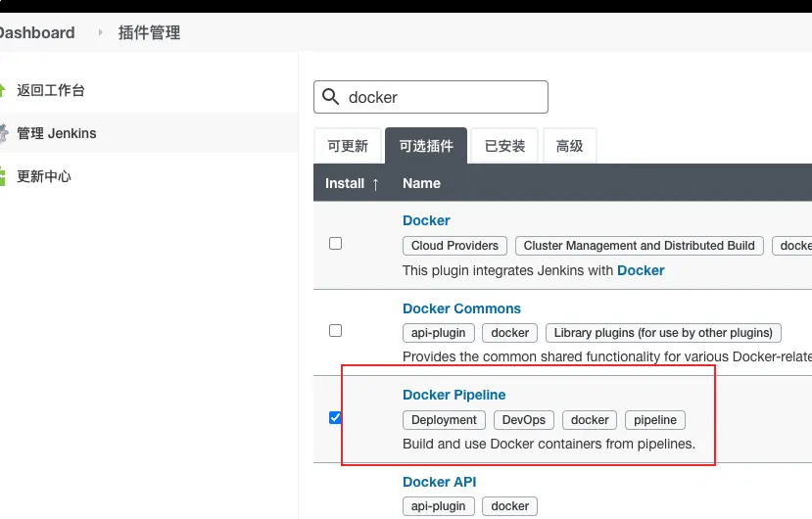812x519 pixels.
Task: Click api-plugin tag under Docker API
Action: tap(438, 506)
